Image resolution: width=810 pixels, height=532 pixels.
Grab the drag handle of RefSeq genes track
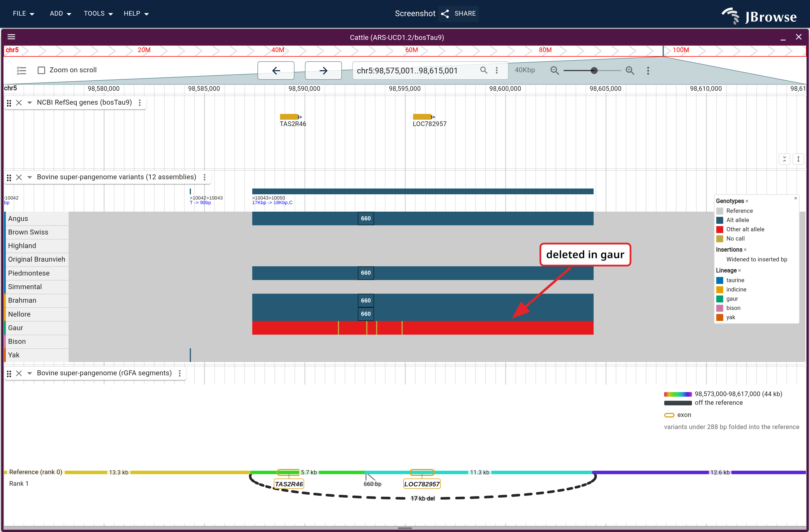click(x=9, y=103)
